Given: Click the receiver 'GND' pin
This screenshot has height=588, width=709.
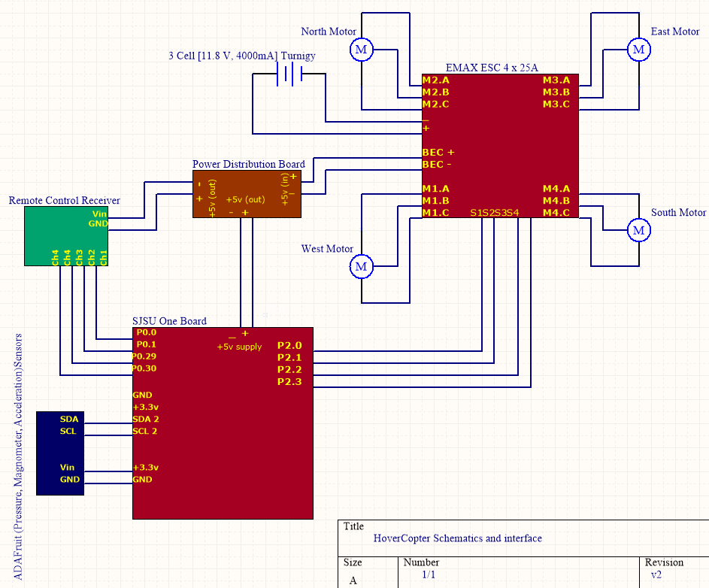Looking at the screenshot, I should (x=98, y=223).
